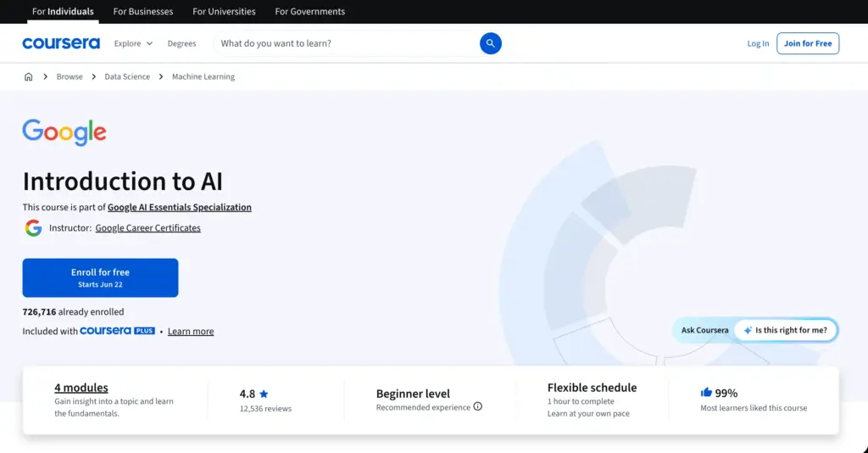
Task: Switch to the For Businesses tab
Action: pyautogui.click(x=142, y=11)
